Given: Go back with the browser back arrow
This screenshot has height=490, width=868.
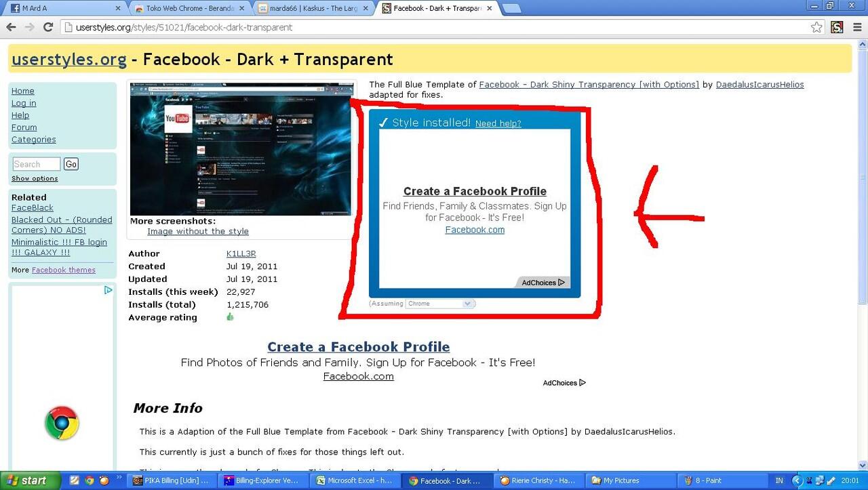Looking at the screenshot, I should pos(11,27).
